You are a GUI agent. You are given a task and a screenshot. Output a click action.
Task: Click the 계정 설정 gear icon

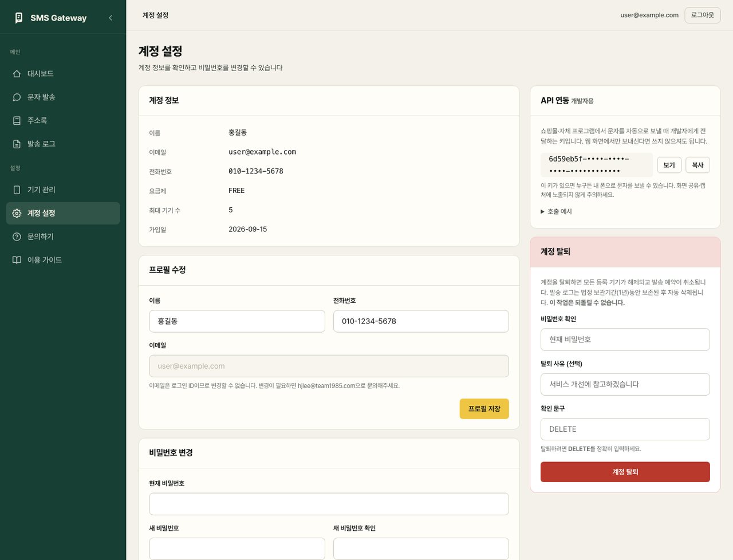17,213
